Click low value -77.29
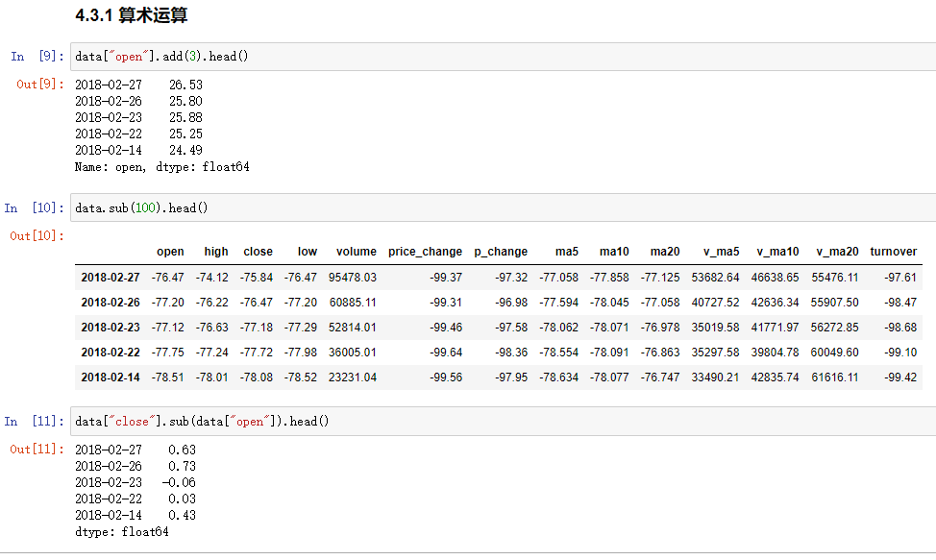Screen dimensions: 936x560 (301, 328)
